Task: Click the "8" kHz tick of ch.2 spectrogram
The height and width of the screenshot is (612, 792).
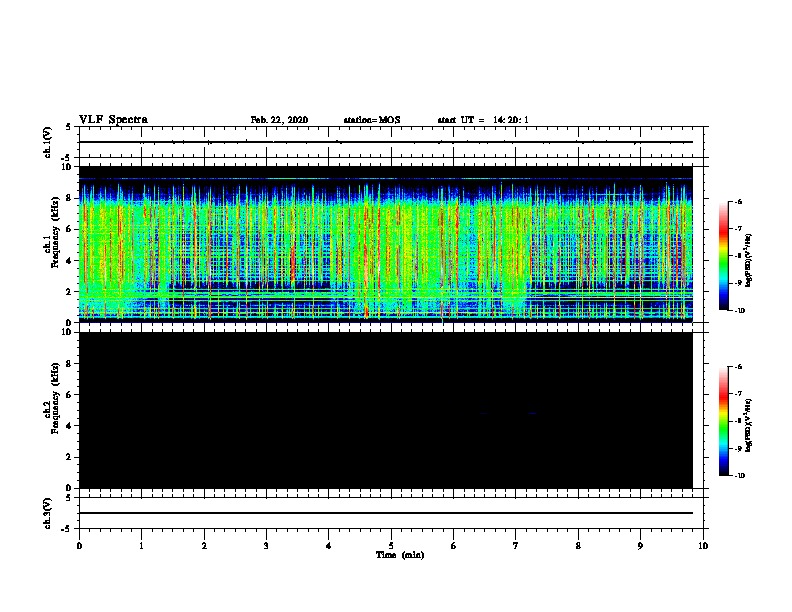Action: coord(69,364)
